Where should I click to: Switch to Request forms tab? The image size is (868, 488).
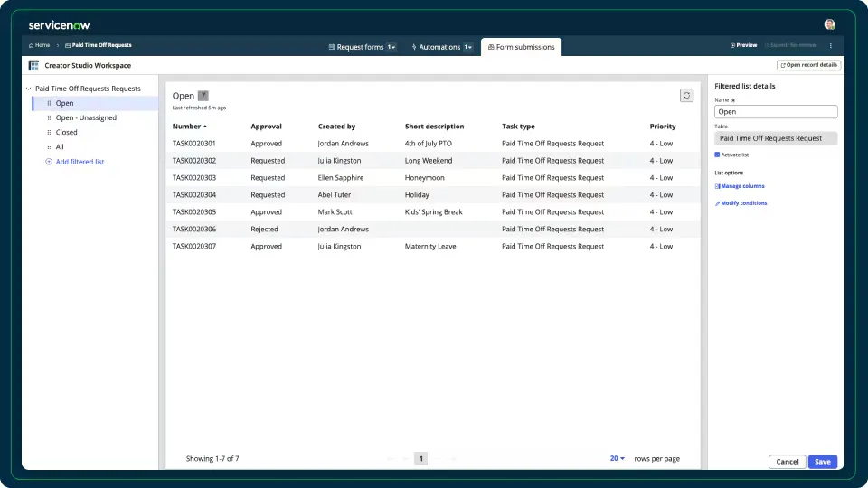[356, 47]
